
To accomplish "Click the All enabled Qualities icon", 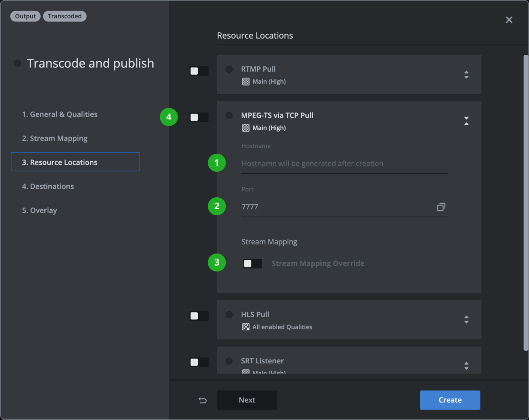I will tap(246, 327).
